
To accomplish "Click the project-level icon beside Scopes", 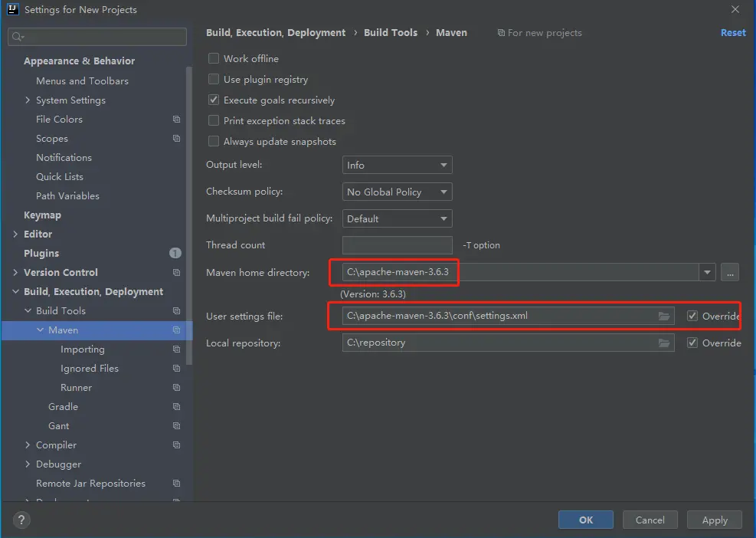I will pos(176,139).
